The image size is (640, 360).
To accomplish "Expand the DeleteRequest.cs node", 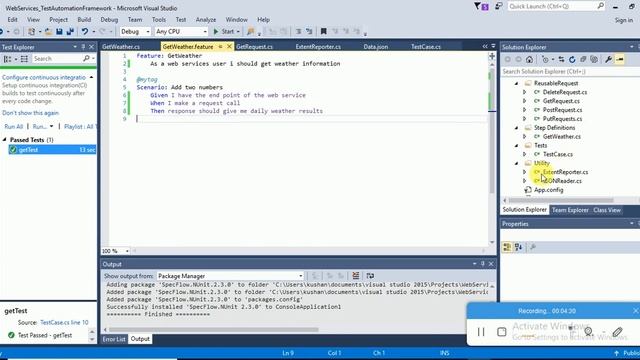I will 524,92.
